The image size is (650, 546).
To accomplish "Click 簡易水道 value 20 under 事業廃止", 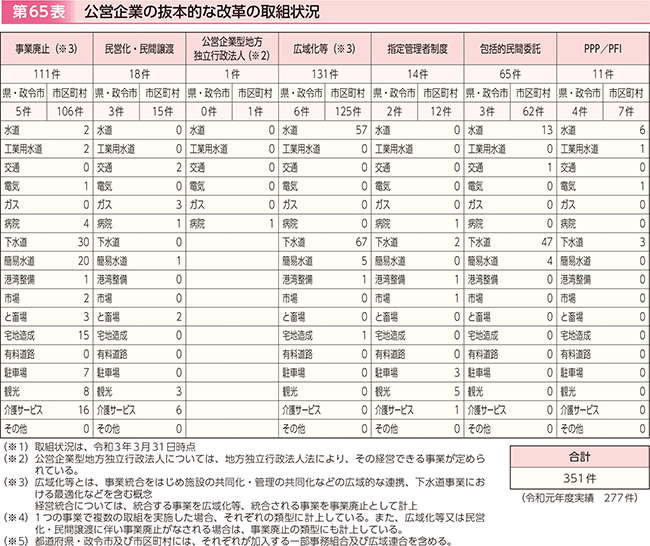I will pos(83,261).
